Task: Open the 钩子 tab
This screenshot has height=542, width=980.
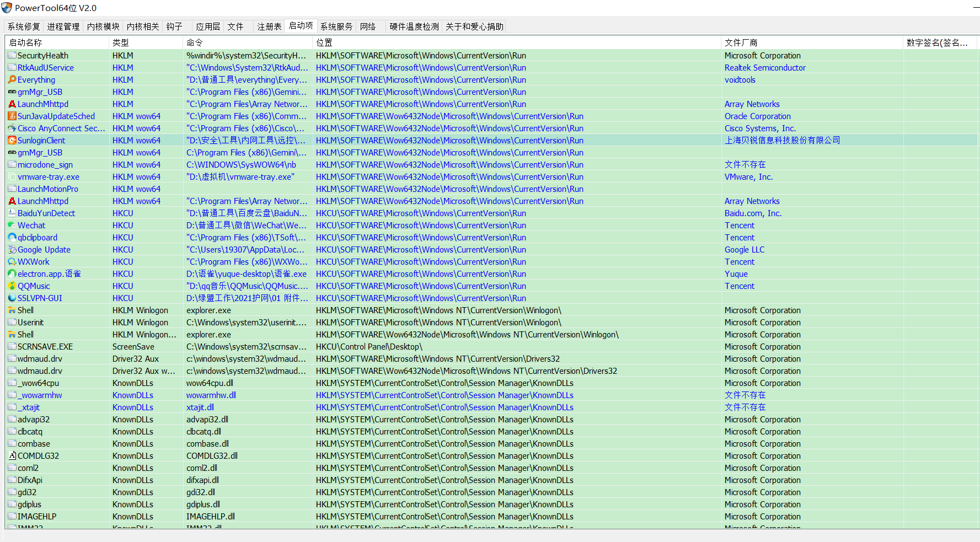Action: click(x=178, y=26)
